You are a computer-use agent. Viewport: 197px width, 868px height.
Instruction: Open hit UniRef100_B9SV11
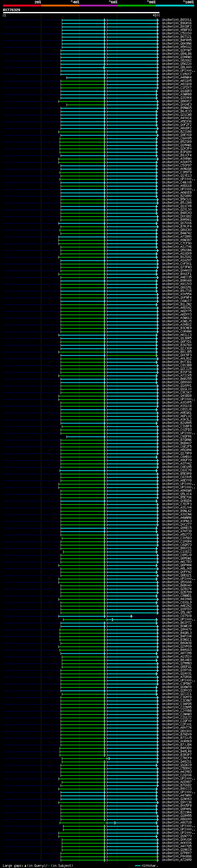(177, 20)
